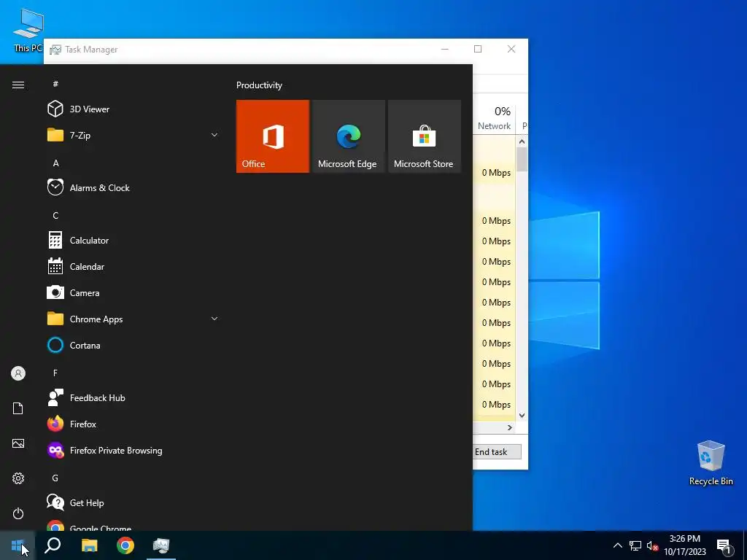The width and height of the screenshot is (747, 560).
Task: Open Feedback Hub
Action: pos(133,397)
